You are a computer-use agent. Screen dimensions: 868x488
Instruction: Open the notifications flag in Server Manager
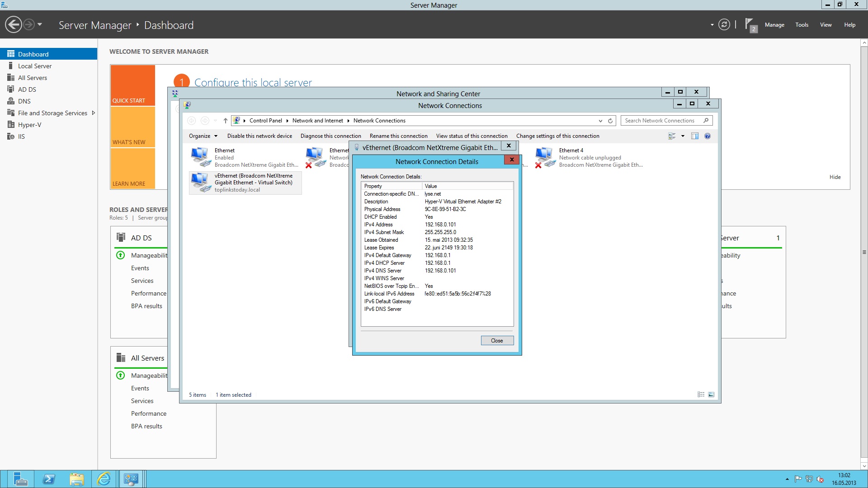click(750, 25)
